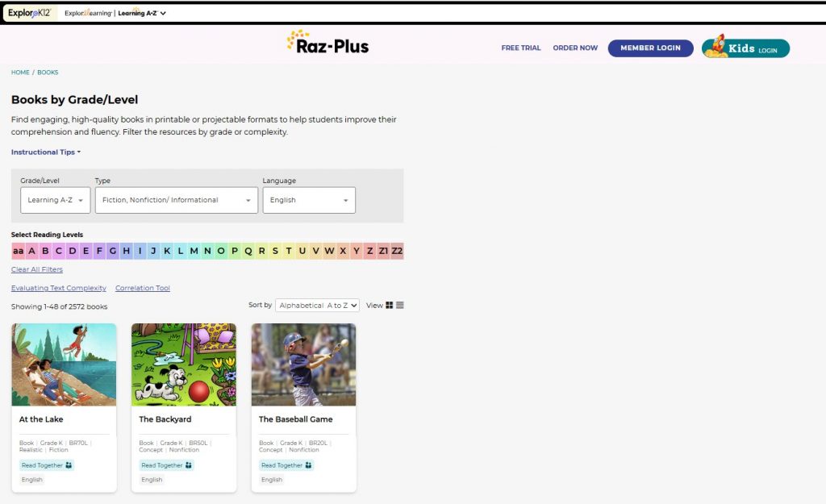Select reading level J

153,252
